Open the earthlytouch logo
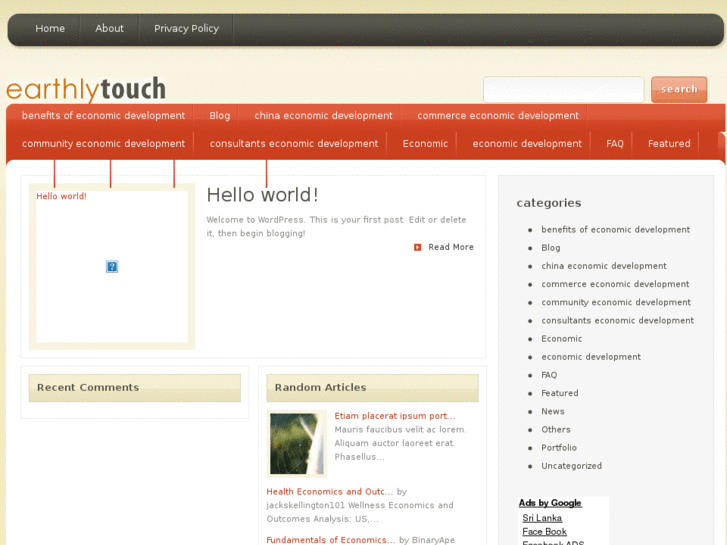 pos(86,89)
